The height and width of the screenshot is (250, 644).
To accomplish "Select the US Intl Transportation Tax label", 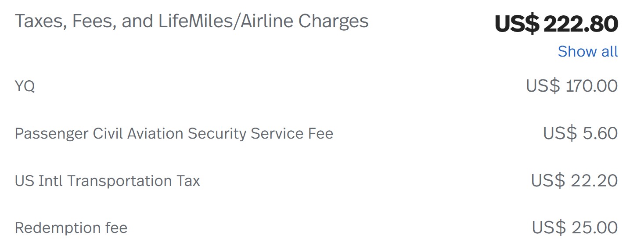I will pyautogui.click(x=107, y=181).
